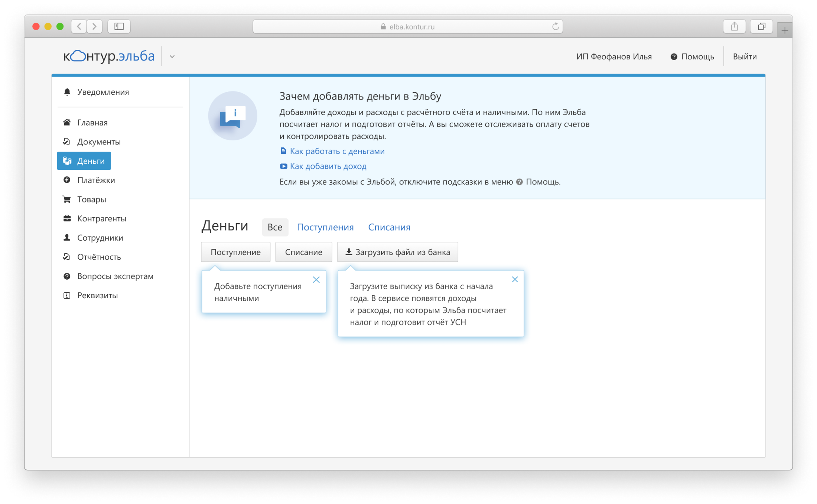This screenshot has height=504, width=817.
Task: Click the report icon beside Отчётность
Action: [x=67, y=257]
